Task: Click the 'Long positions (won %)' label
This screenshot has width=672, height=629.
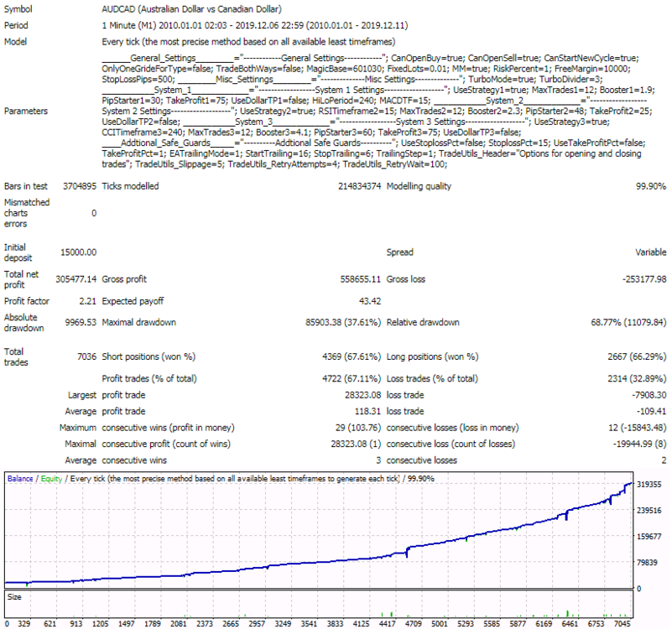Action: 432,356
